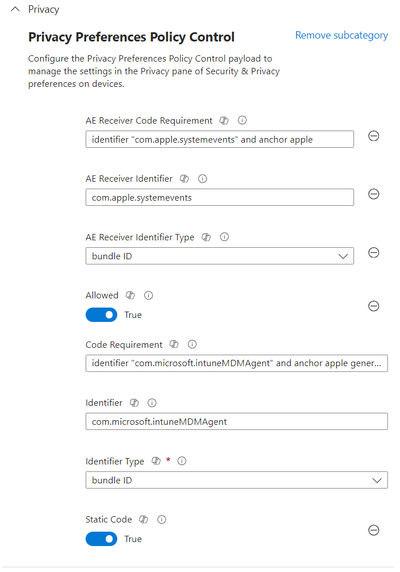The width and height of the screenshot is (400, 572).
Task: Remove the Allowed setting via minus icon
Action: pos(373,306)
